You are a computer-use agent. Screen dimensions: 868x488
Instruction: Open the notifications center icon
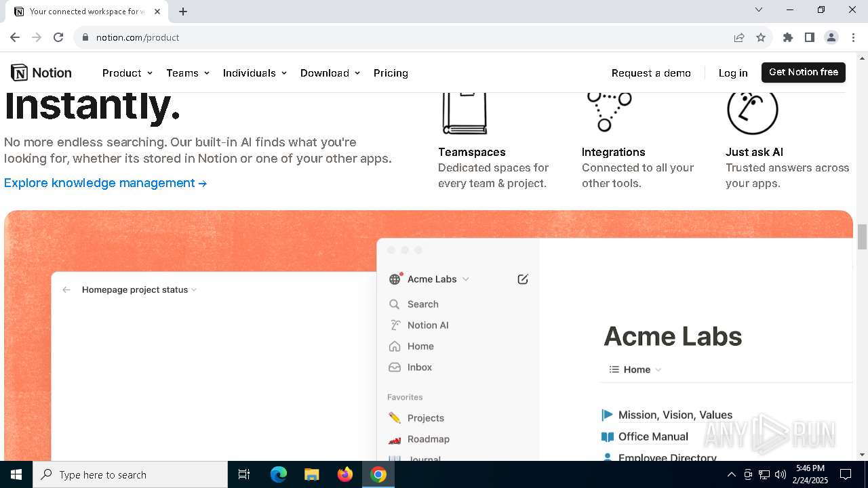(x=846, y=474)
